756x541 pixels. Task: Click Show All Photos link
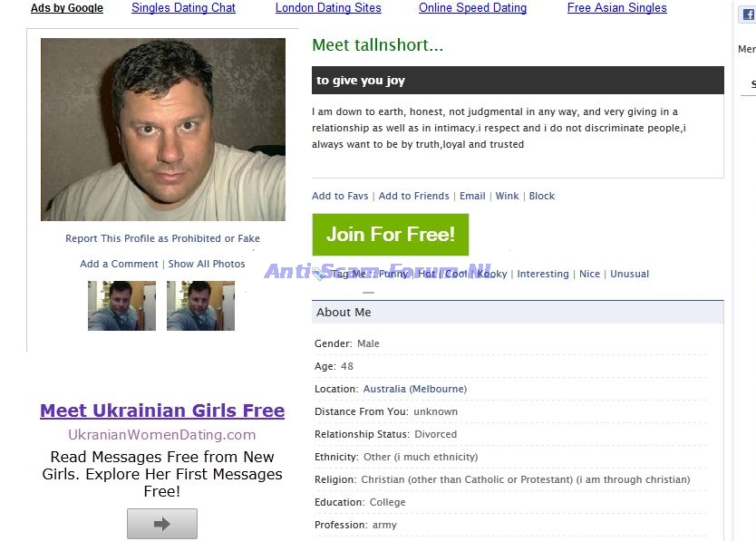coord(207,264)
